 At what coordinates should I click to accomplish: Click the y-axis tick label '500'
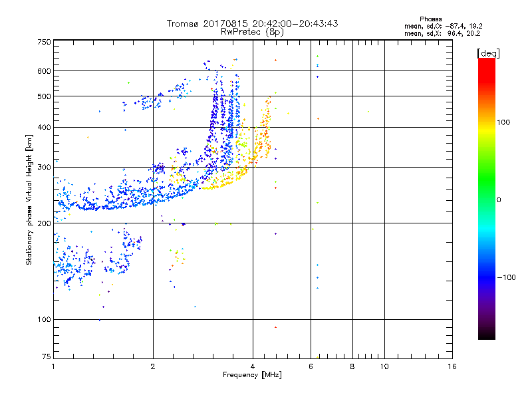click(44, 96)
